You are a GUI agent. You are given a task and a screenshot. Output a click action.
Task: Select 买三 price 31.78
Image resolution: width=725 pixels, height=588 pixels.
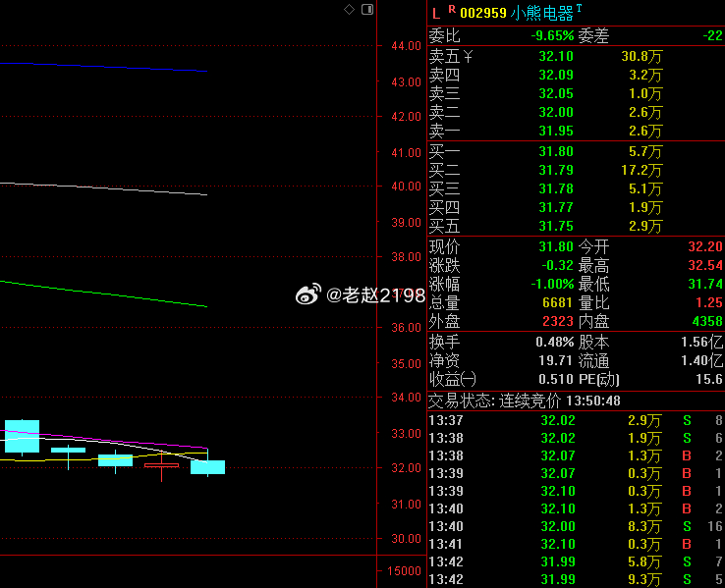[556, 188]
